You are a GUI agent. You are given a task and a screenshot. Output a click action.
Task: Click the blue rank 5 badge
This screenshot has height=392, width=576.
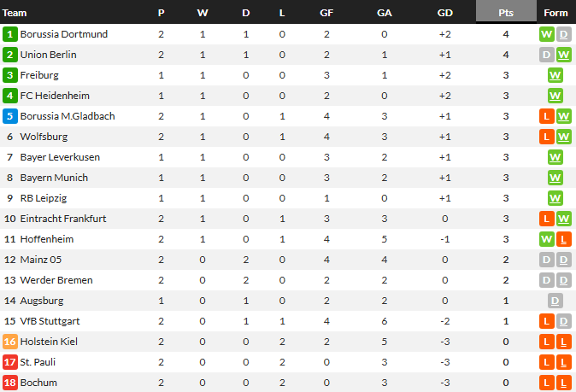click(10, 116)
